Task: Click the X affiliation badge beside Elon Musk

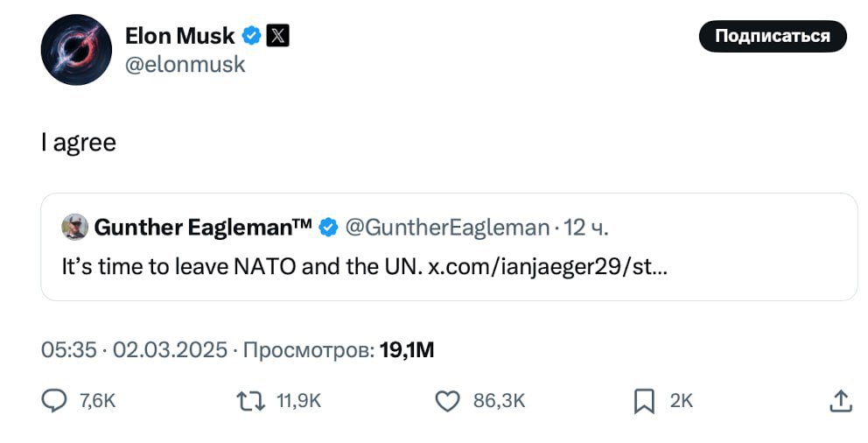Action: click(x=277, y=36)
